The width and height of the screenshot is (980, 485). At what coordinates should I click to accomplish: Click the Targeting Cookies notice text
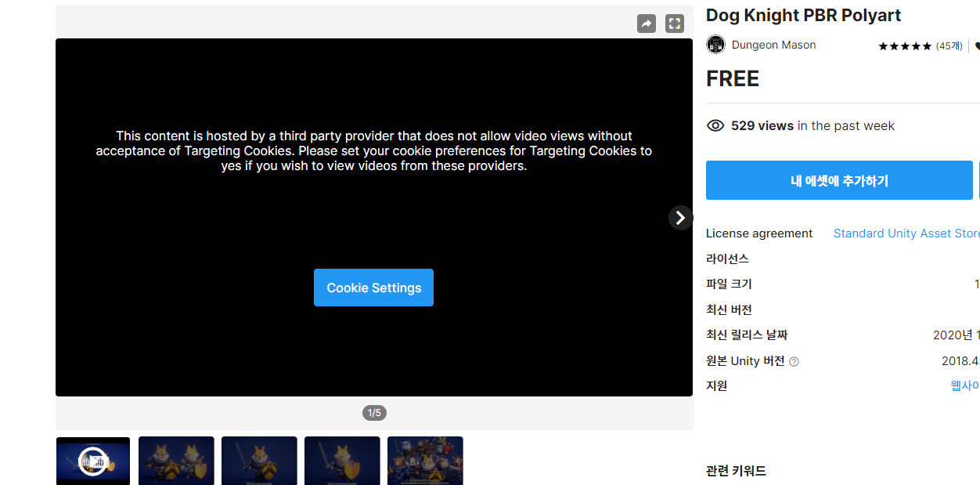click(x=373, y=150)
